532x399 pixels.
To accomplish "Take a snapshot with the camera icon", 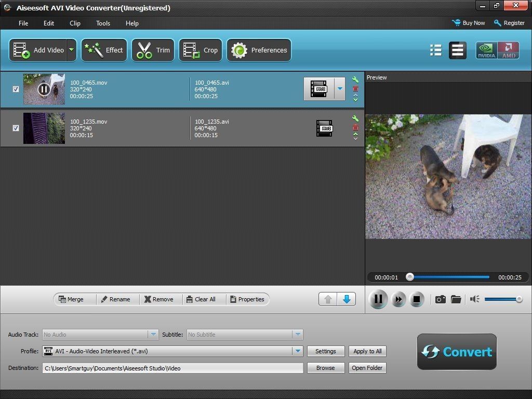I will coord(441,299).
